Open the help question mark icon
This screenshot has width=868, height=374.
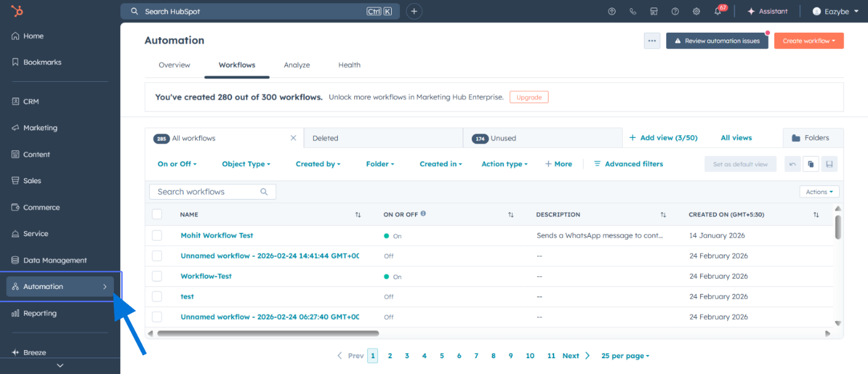point(675,11)
